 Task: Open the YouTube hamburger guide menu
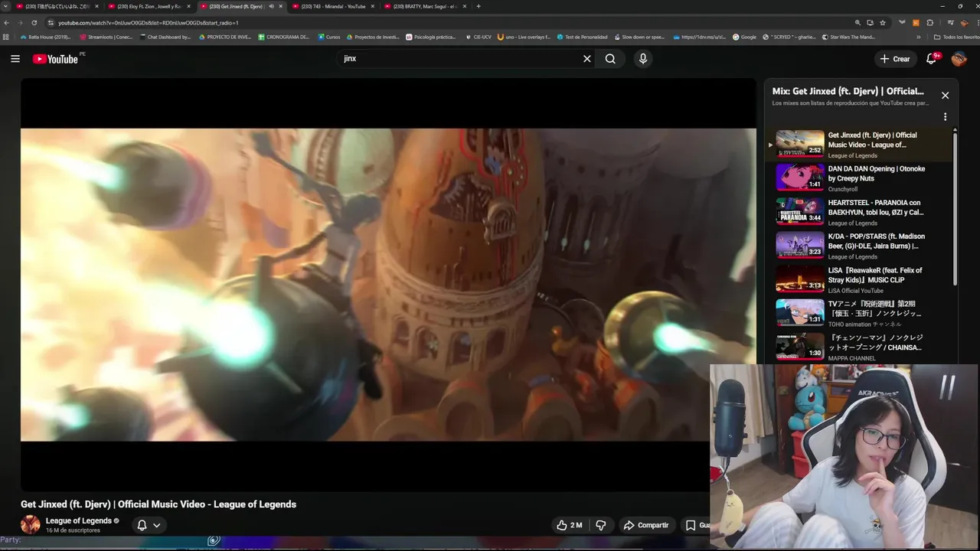(x=15, y=59)
